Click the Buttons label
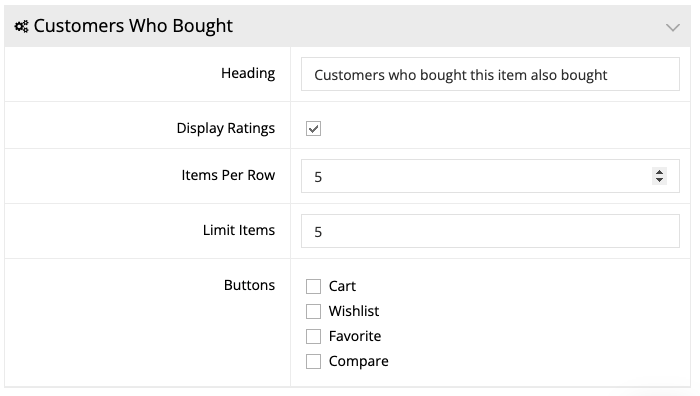 click(x=250, y=285)
